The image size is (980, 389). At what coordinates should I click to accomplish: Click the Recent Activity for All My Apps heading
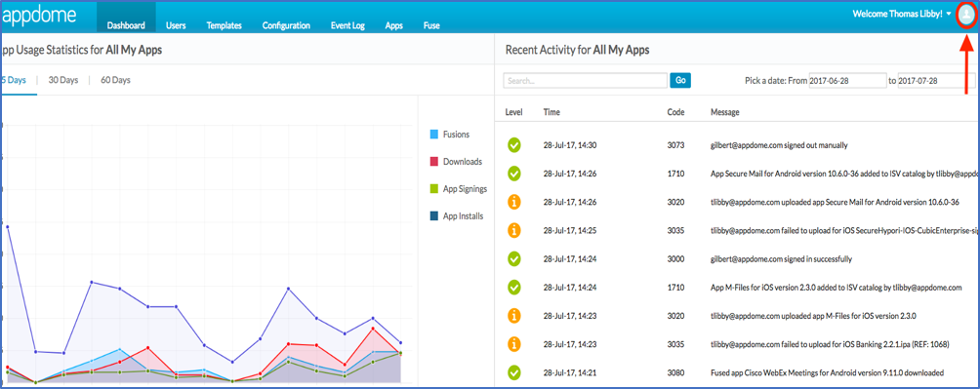point(577,50)
